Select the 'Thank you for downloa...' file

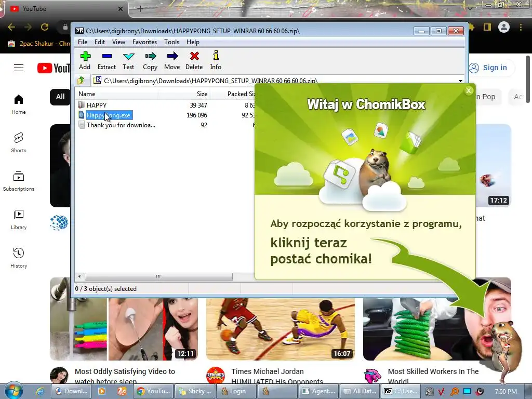[121, 125]
